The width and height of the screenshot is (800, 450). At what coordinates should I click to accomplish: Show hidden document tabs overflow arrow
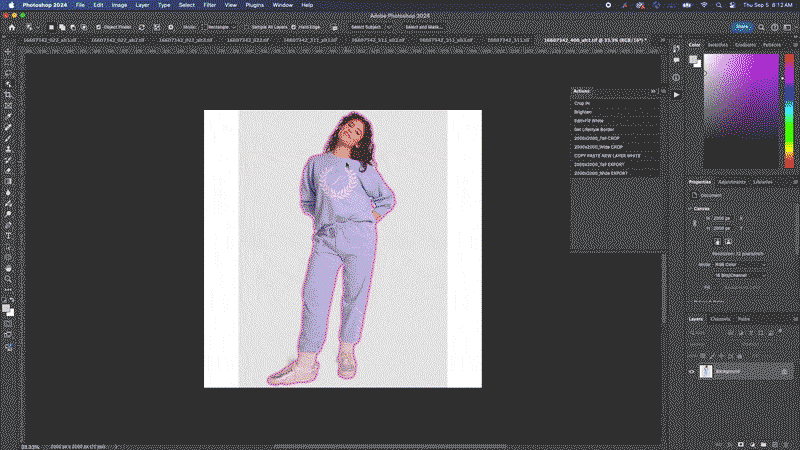coord(662,40)
